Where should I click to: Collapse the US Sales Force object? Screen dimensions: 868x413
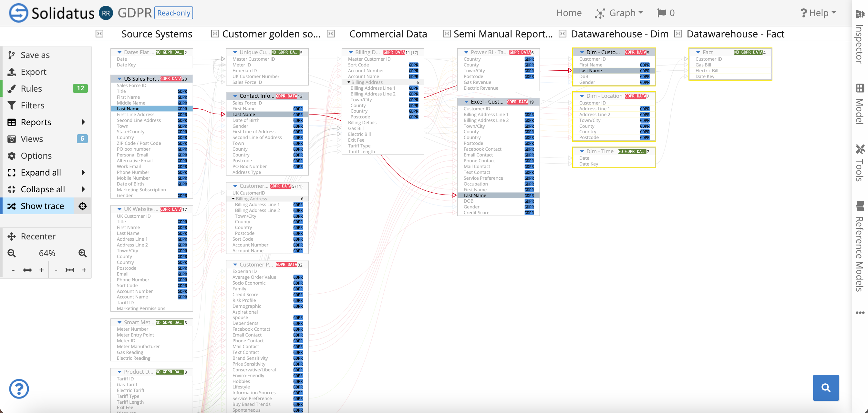pos(119,79)
